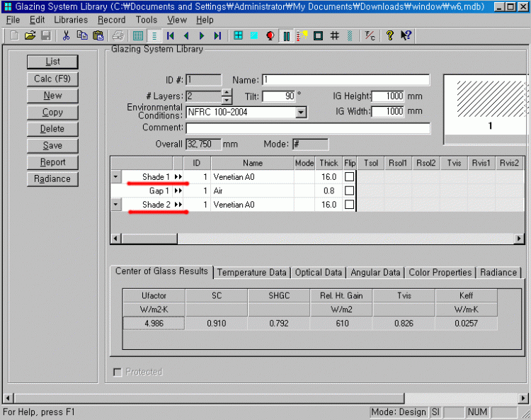Toggle Flip checkbox for Gap 1 row
Screen dimensions: 531x420
coord(349,191)
